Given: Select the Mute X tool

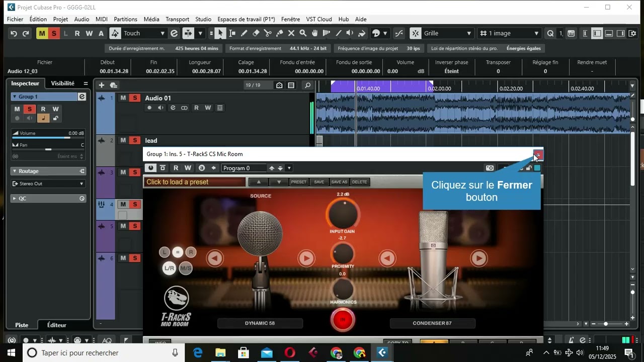Looking at the screenshot, I should 291,34.
